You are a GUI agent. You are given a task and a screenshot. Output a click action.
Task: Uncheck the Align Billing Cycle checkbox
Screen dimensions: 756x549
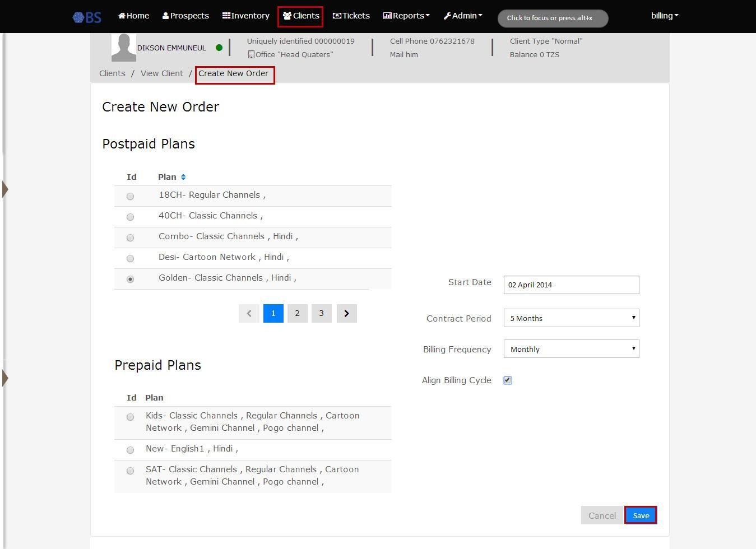pos(507,380)
